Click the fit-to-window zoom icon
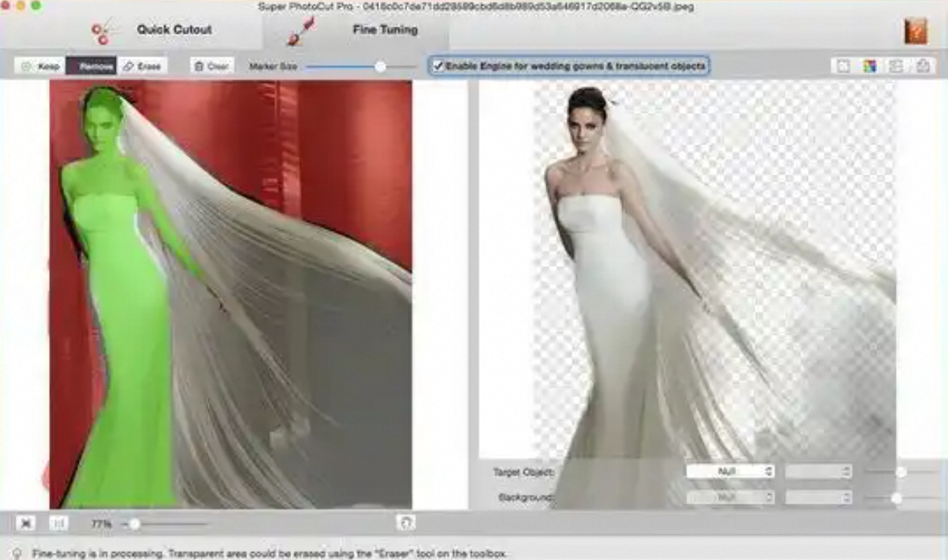 [26, 523]
